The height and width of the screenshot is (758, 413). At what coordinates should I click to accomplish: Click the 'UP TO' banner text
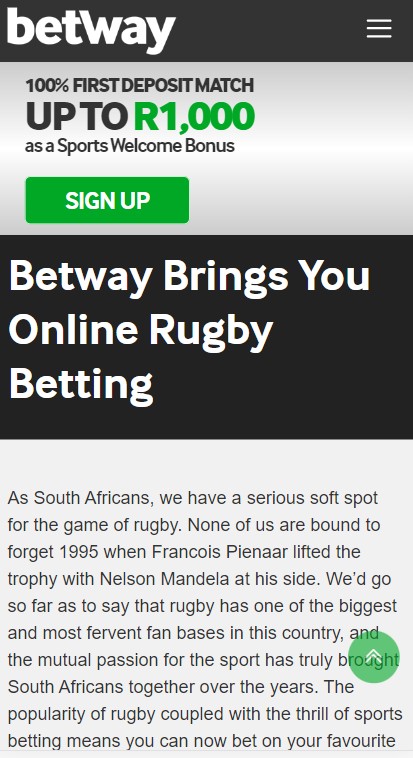pos(77,117)
